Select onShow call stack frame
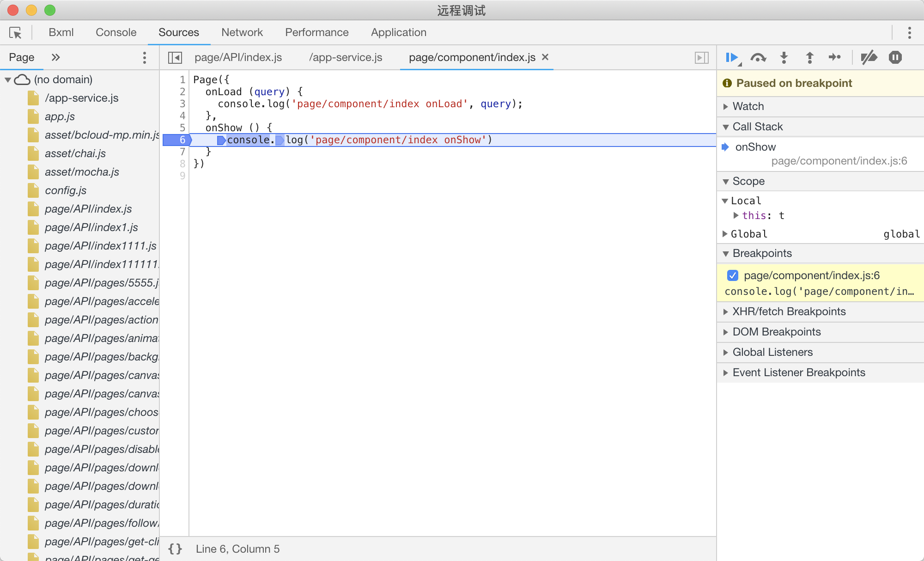 [x=755, y=147]
